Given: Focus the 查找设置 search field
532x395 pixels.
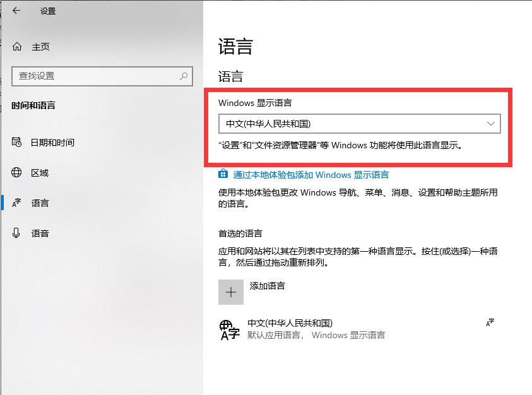Looking at the screenshot, I should click(x=102, y=76).
